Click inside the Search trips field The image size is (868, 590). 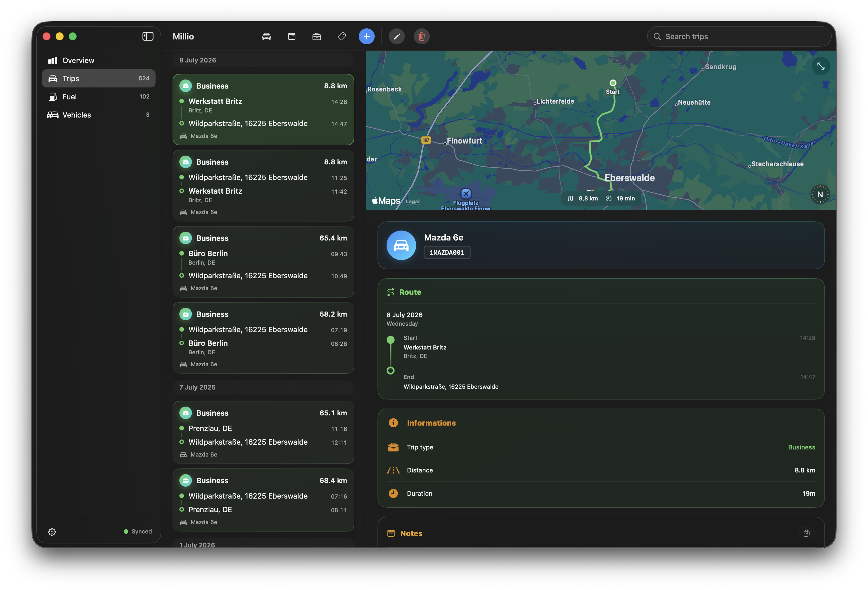[739, 36]
